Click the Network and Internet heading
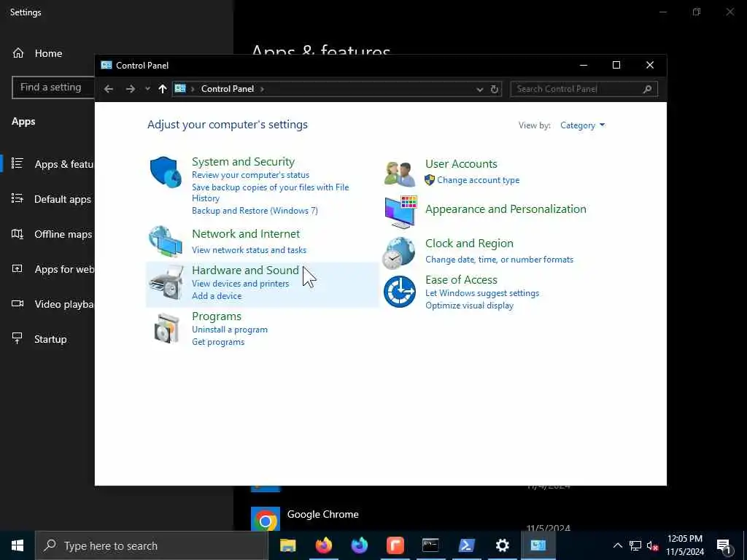Image resolution: width=747 pixels, height=560 pixels. coord(246,234)
